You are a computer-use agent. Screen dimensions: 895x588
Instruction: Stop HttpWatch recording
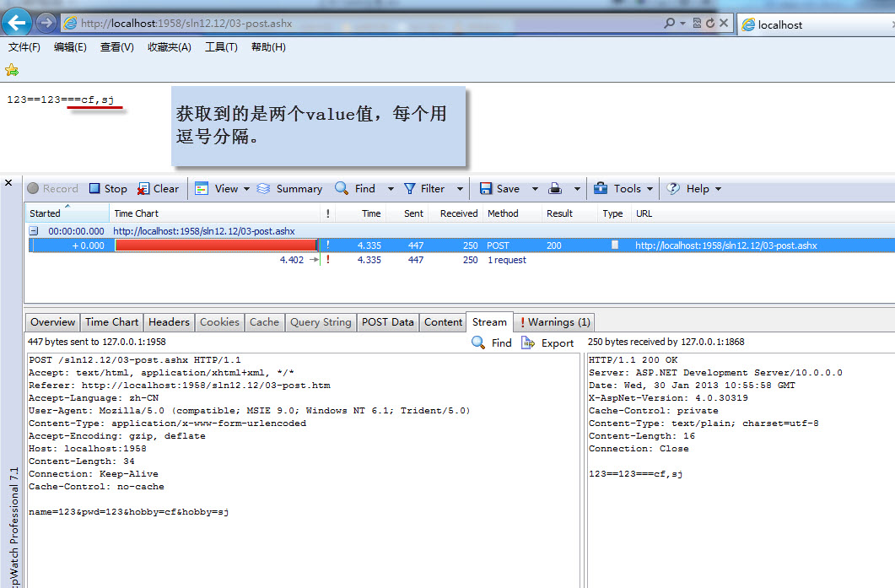point(108,188)
